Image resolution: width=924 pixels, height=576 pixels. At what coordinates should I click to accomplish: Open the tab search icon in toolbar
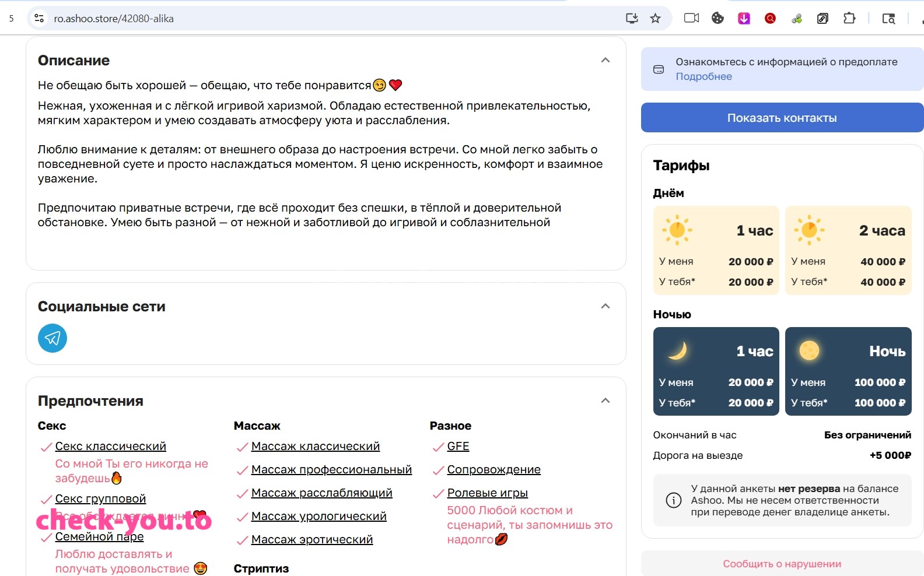point(888,19)
